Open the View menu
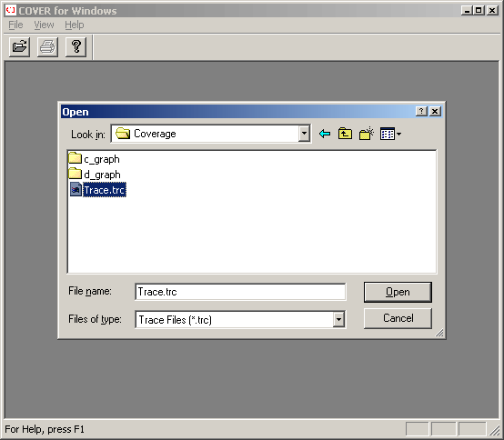The height and width of the screenshot is (440, 504). pyautogui.click(x=44, y=25)
